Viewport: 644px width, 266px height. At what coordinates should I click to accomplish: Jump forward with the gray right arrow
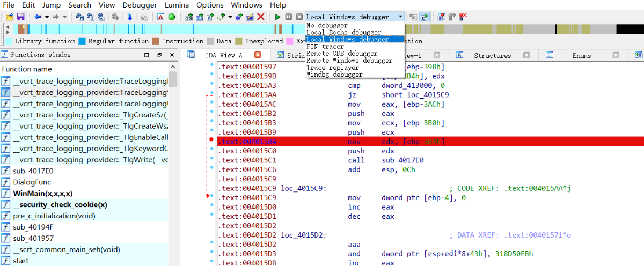click(x=55, y=17)
